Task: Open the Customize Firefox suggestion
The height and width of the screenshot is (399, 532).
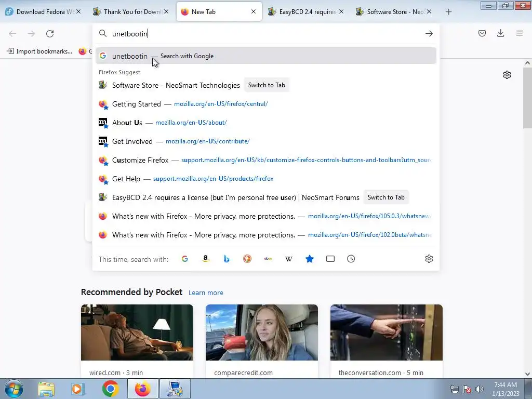Action: [265, 160]
